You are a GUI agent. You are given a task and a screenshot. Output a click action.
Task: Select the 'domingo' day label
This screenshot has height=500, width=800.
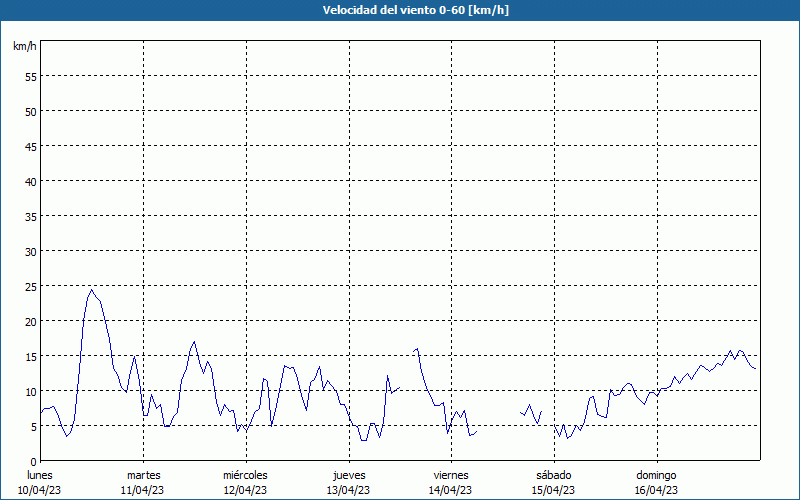click(x=656, y=475)
